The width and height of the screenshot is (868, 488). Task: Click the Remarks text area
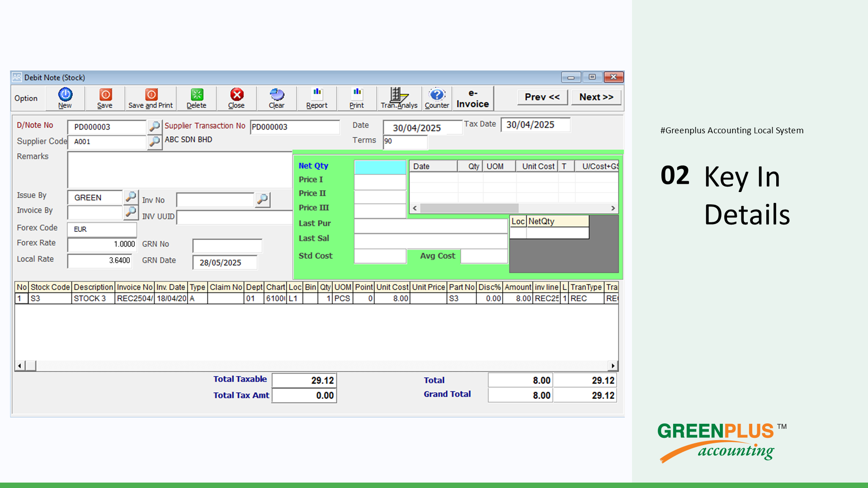[180, 170]
